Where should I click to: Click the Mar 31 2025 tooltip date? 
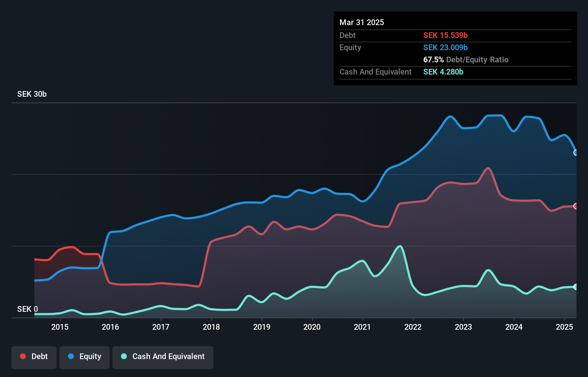point(362,22)
